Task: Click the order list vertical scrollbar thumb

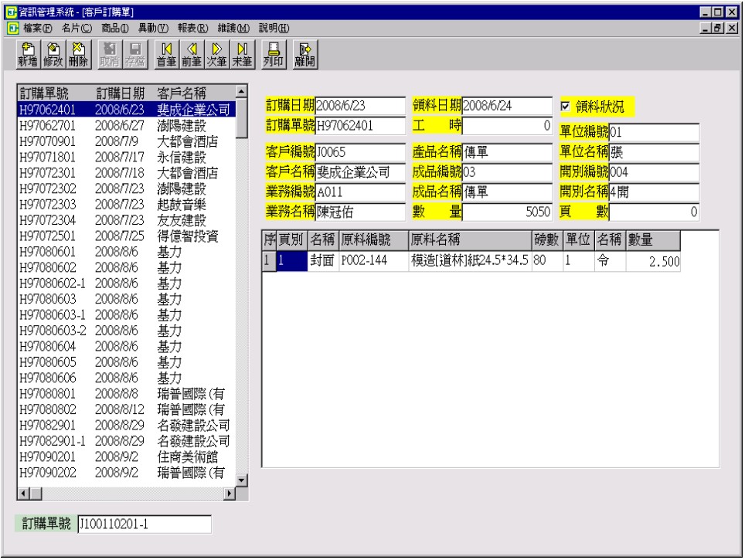Action: (242, 118)
